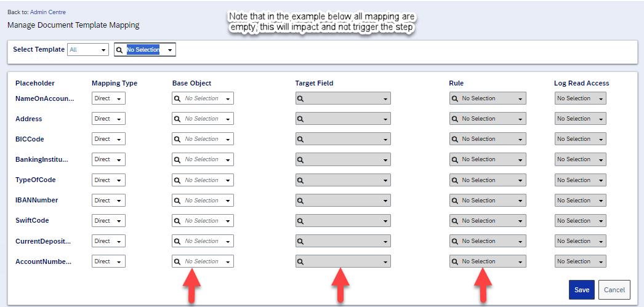Viewport: 644px width, 307px height.
Task: Open Log Read Access dropdown for AccountNumber
Action: tap(581, 261)
